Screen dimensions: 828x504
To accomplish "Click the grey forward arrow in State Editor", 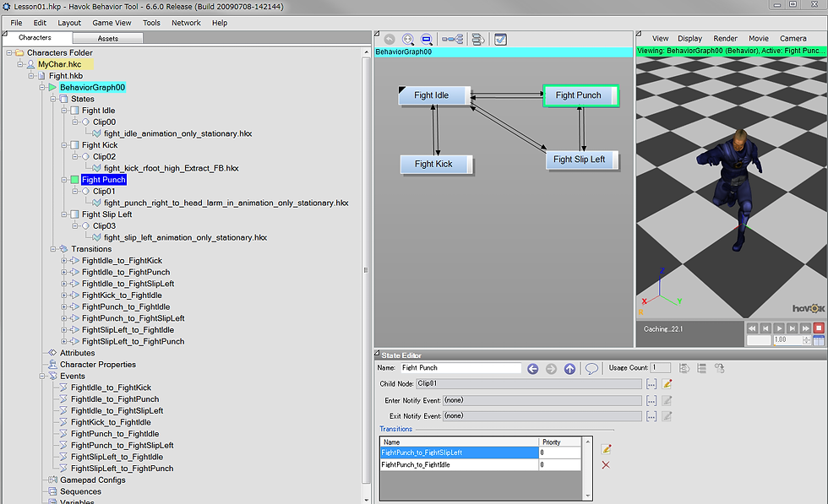I will click(551, 369).
